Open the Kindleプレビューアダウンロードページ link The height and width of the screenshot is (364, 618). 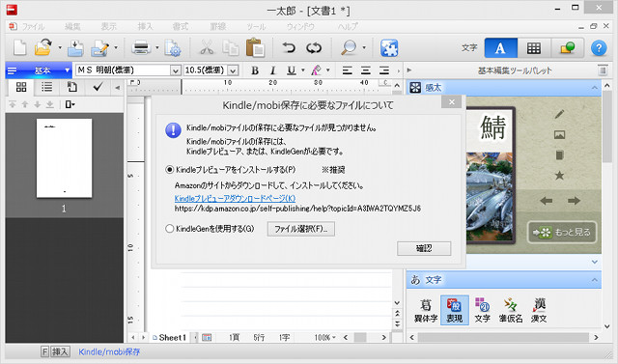[x=235, y=199]
